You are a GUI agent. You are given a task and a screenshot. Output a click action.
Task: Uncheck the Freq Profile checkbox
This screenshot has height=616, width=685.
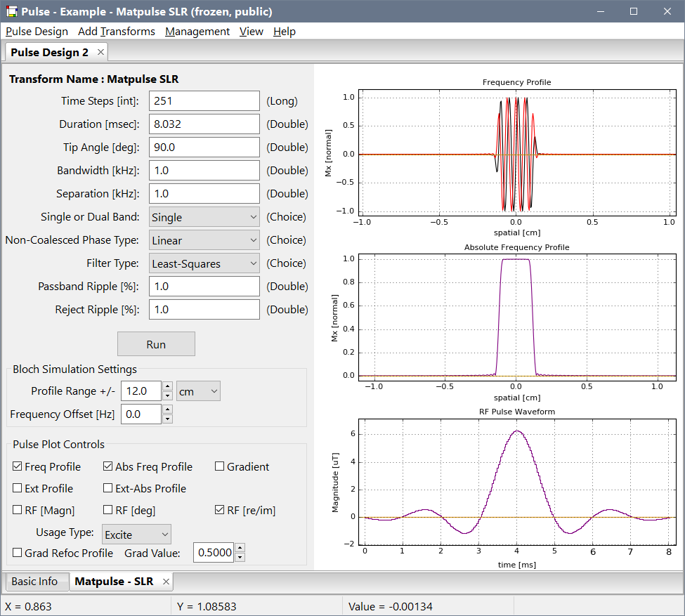(18, 467)
